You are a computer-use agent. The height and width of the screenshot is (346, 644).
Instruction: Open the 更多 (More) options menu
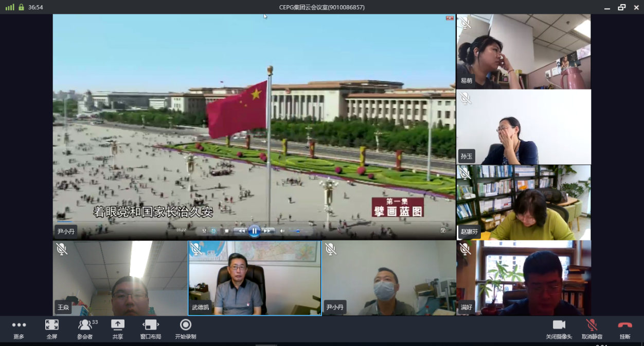tap(19, 329)
